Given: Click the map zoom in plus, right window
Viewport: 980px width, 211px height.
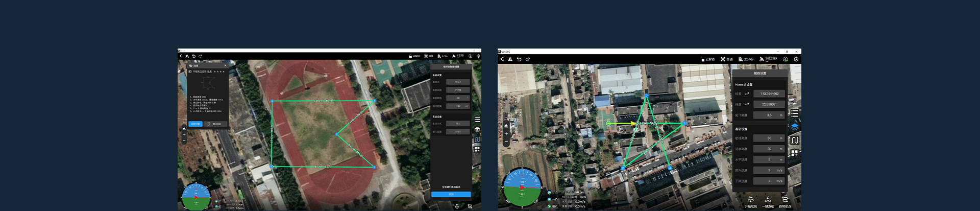Looking at the screenshot, I should [x=506, y=134].
